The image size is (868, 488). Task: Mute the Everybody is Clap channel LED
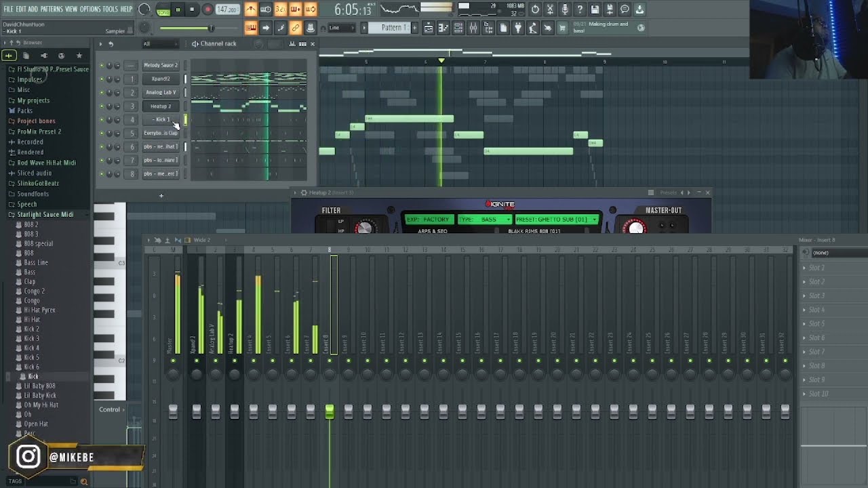click(102, 133)
